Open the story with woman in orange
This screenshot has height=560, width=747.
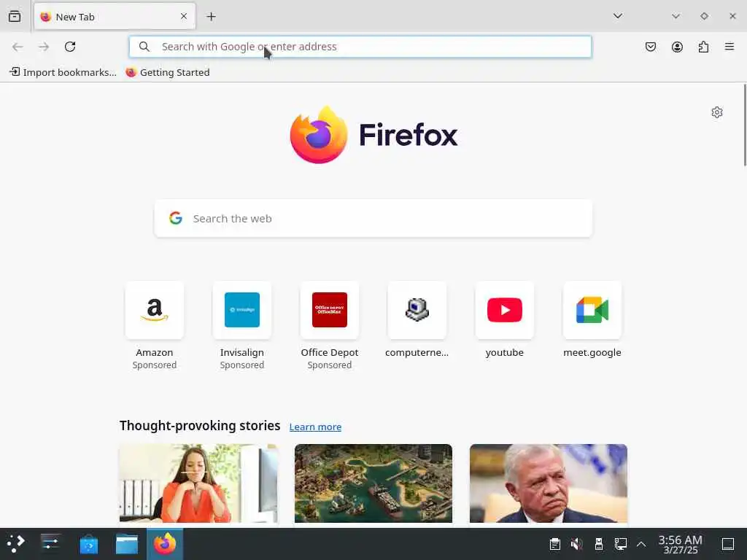[x=198, y=483]
